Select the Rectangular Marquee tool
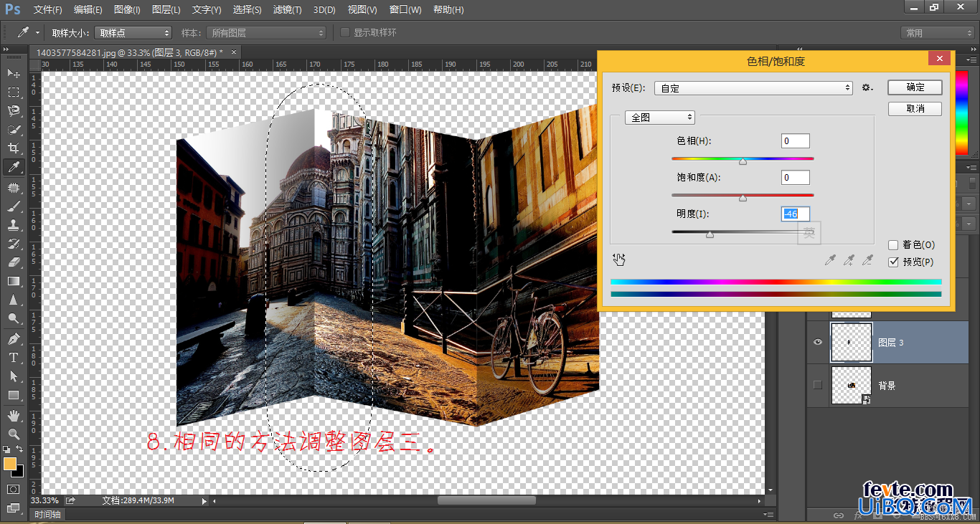The width and height of the screenshot is (980, 524). [13, 92]
